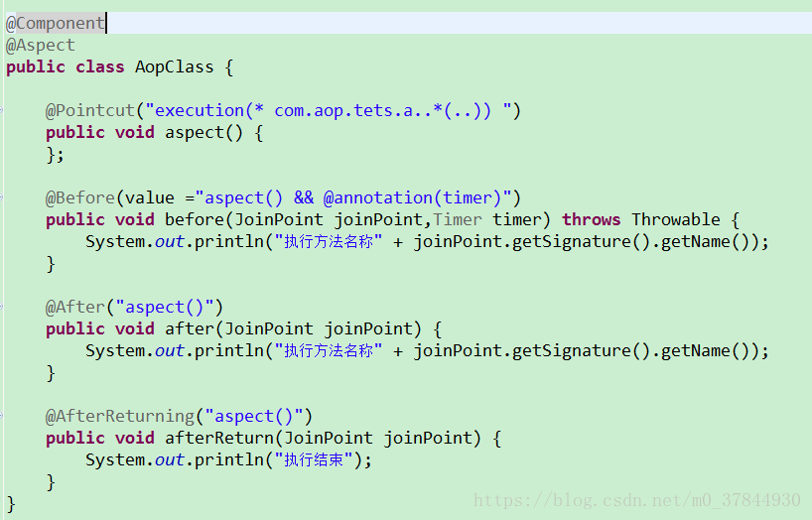Click the @AfterReturning annotation
Viewport: 812px width, 520px height.
[x=120, y=417]
